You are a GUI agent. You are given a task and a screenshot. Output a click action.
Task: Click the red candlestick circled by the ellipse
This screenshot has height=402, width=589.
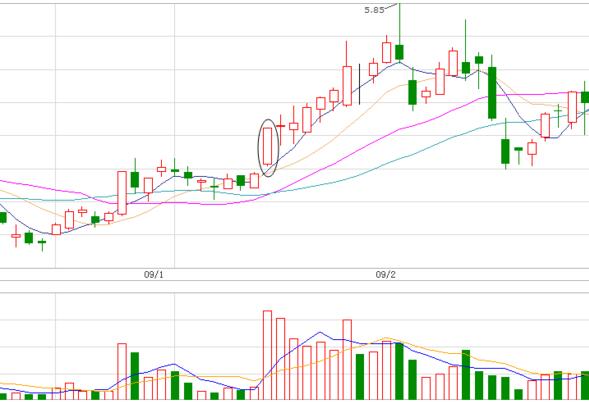point(267,147)
